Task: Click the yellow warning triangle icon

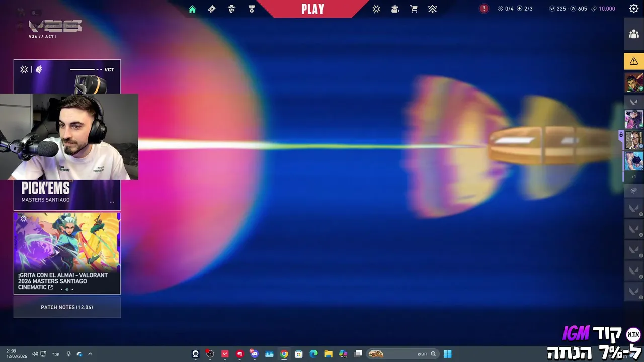Action: click(x=634, y=61)
